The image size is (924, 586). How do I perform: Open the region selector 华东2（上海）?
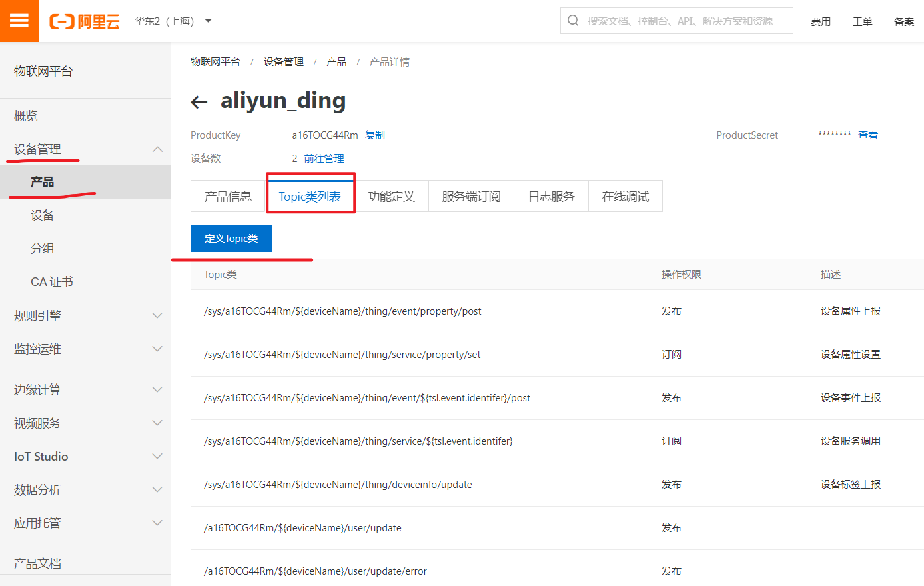(173, 21)
